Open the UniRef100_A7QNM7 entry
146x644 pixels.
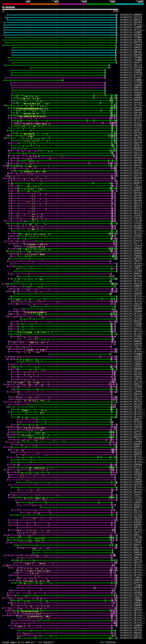coord(131,32)
